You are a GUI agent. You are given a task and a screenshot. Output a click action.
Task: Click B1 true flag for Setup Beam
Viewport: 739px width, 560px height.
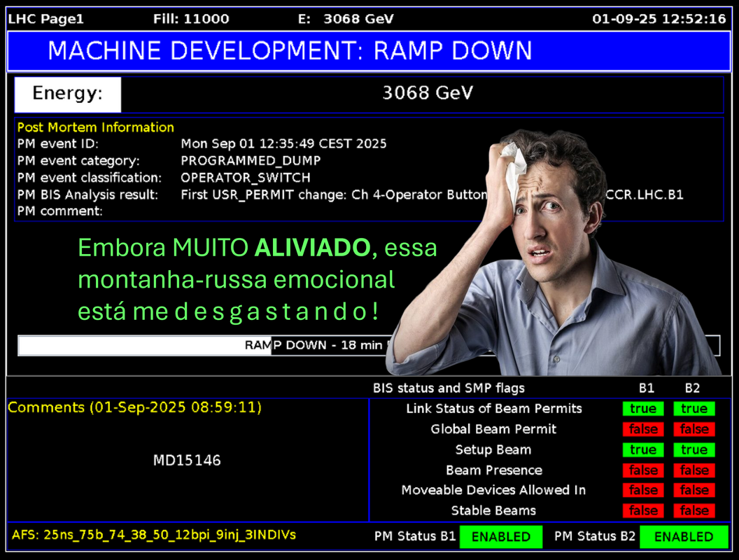pos(643,449)
